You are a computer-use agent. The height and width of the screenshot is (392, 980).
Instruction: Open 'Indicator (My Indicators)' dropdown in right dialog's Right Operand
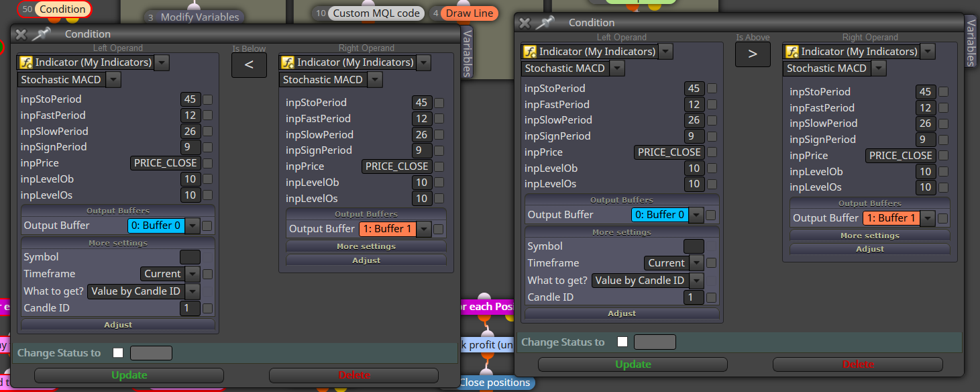(x=928, y=52)
